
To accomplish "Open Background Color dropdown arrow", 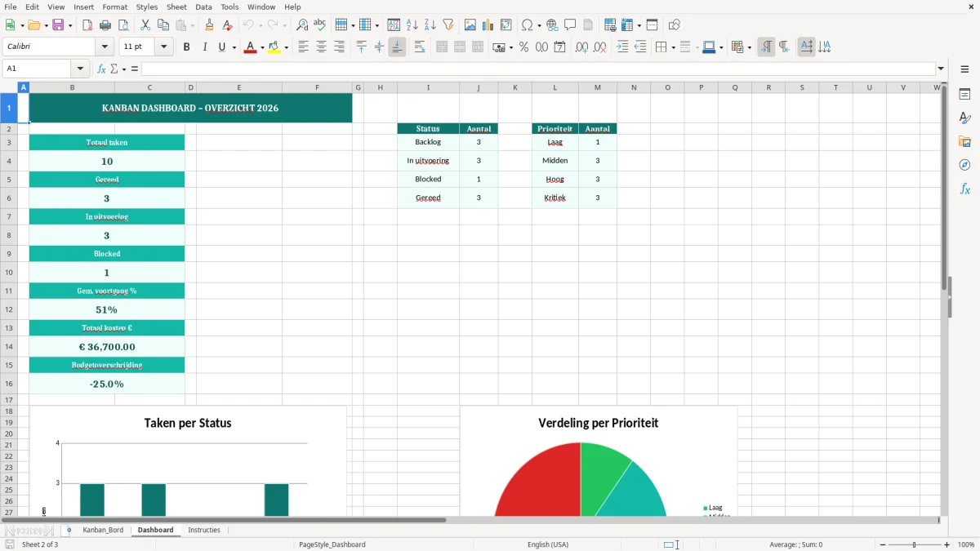I will coord(286,47).
